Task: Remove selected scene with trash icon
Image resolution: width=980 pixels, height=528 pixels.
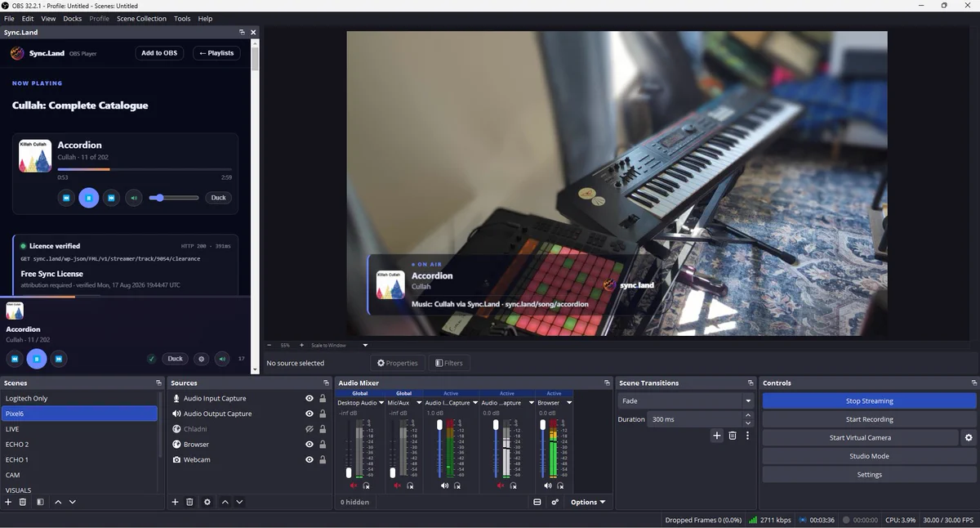Action: tap(23, 502)
